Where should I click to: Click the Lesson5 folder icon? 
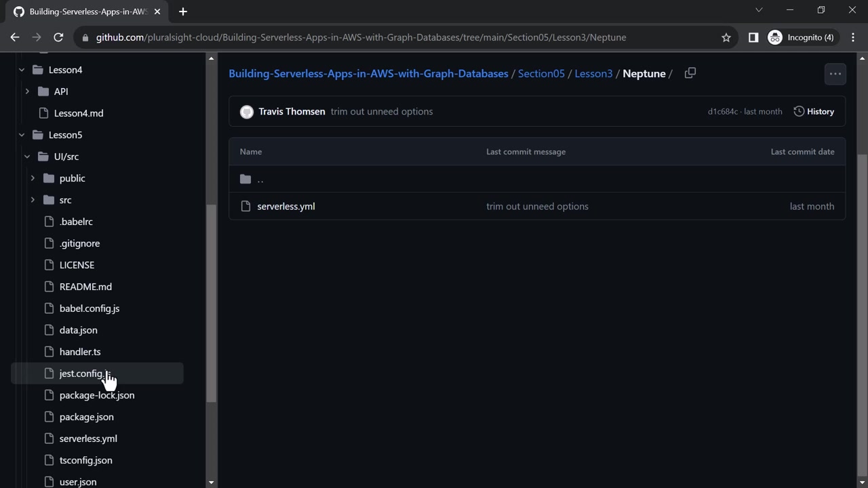pyautogui.click(x=37, y=135)
